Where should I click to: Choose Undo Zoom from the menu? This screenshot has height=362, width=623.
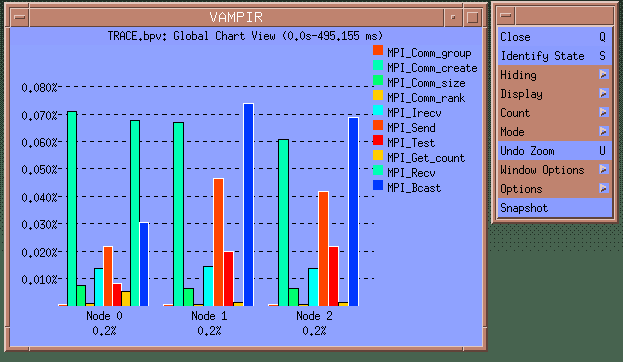click(x=555, y=151)
